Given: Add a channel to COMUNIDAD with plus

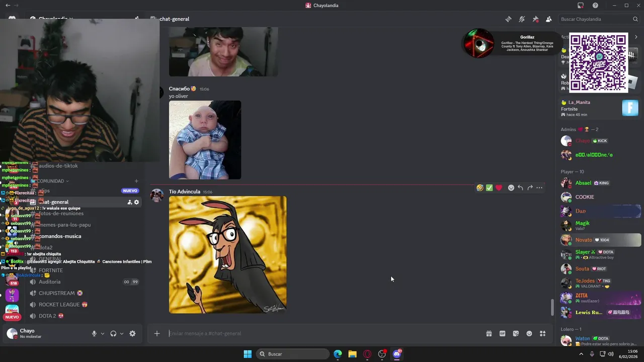Looking at the screenshot, I should (136, 181).
